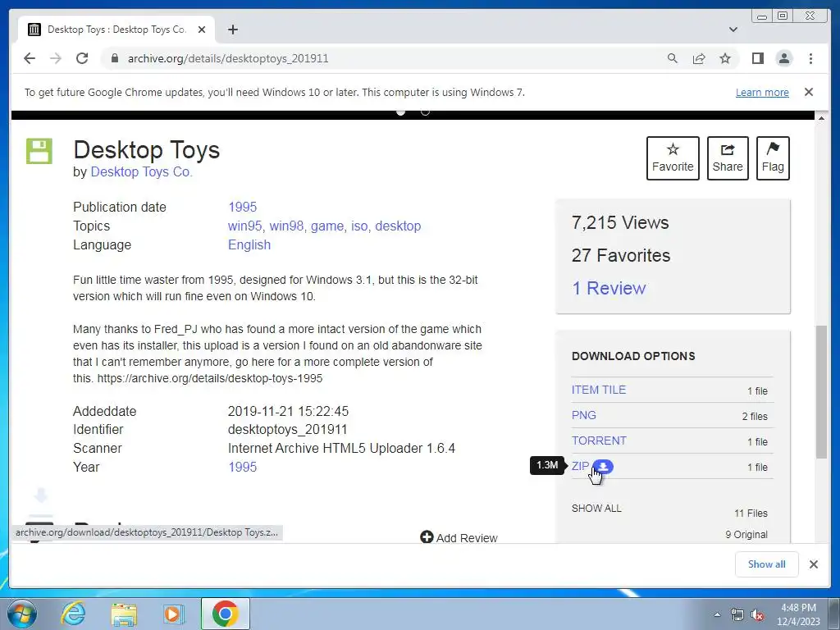Dismiss the Chrome update notification bar
Image resolution: width=840 pixels, height=630 pixels.
click(808, 92)
